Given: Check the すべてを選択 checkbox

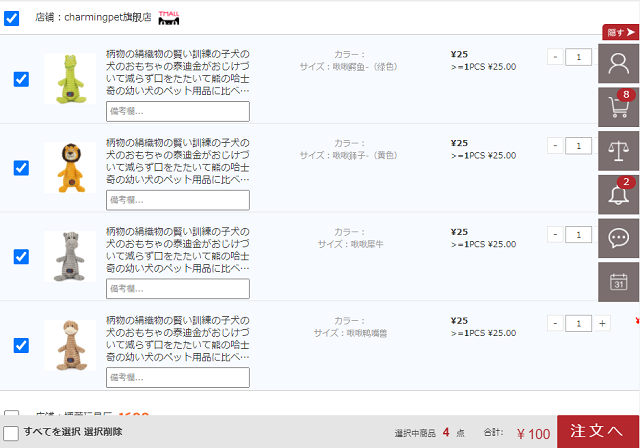Looking at the screenshot, I should 11,433.
